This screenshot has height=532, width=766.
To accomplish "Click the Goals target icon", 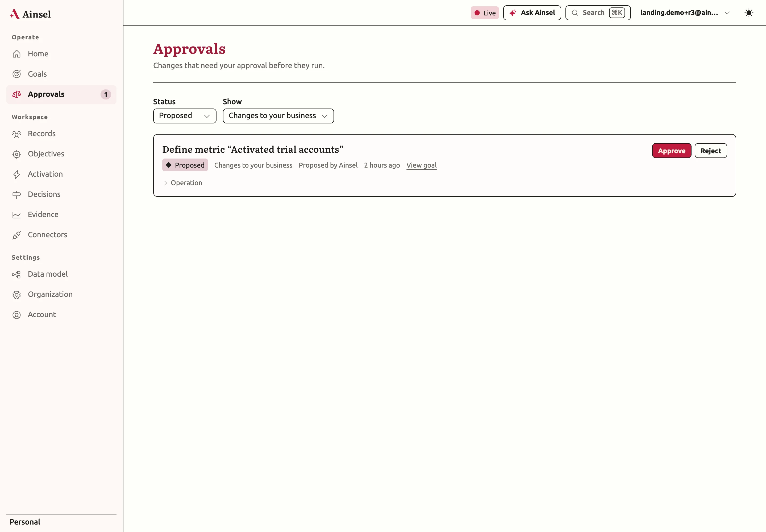I will pos(17,74).
